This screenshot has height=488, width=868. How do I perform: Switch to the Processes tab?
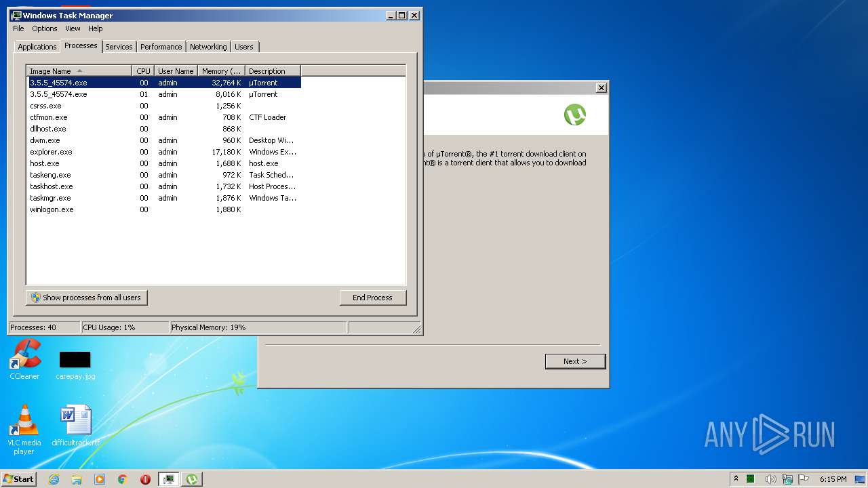coord(81,45)
